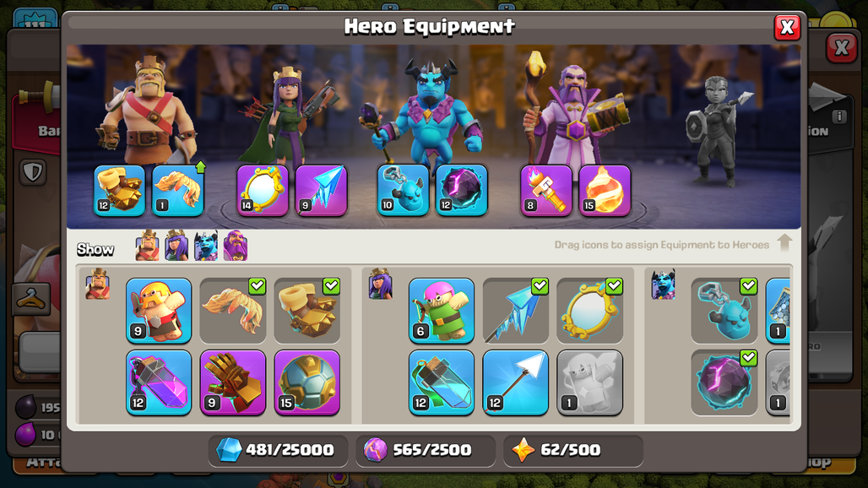Click the shiny ore 481/25000 counter

tap(278, 450)
